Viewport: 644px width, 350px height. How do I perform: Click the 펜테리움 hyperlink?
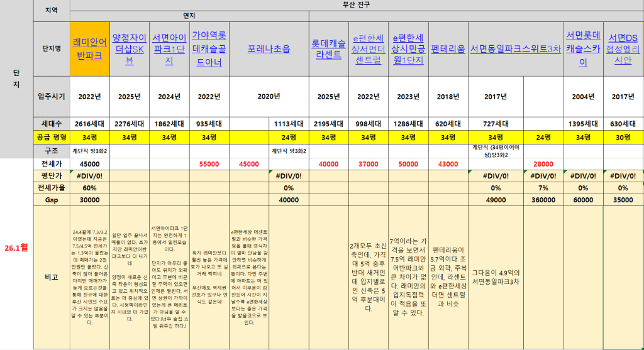[x=448, y=49]
